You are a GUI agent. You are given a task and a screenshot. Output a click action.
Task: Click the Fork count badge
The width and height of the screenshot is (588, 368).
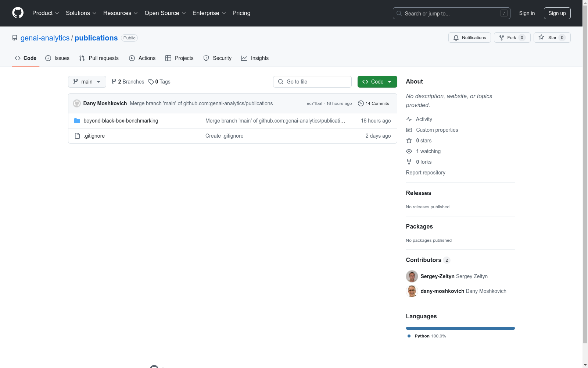point(522,38)
